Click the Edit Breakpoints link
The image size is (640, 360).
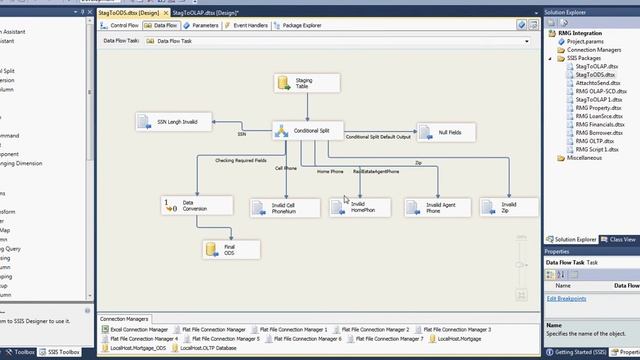566,299
